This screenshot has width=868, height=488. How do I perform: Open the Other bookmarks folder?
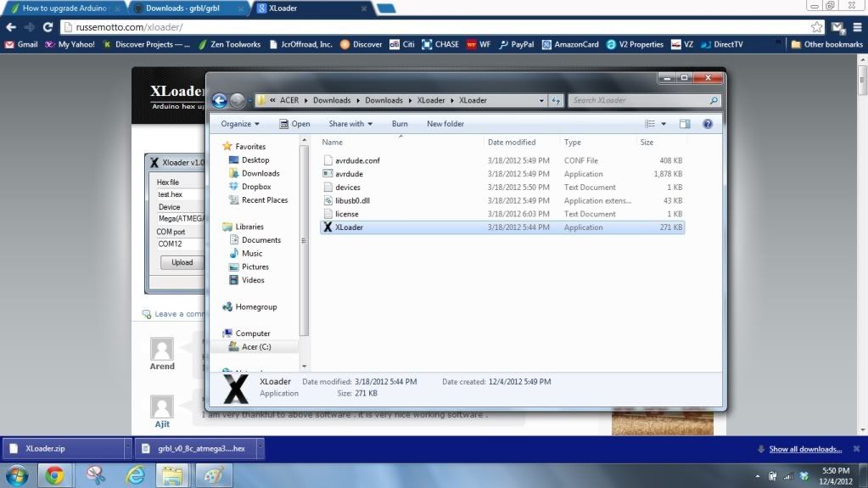pos(826,44)
